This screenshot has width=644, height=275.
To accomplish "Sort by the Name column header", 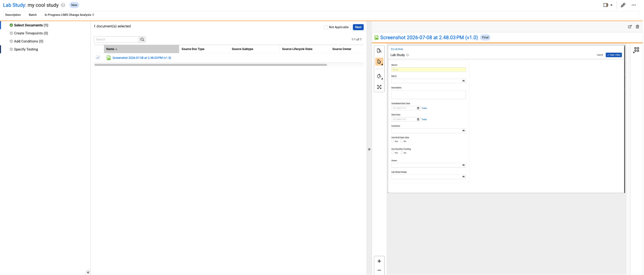I will [x=141, y=49].
